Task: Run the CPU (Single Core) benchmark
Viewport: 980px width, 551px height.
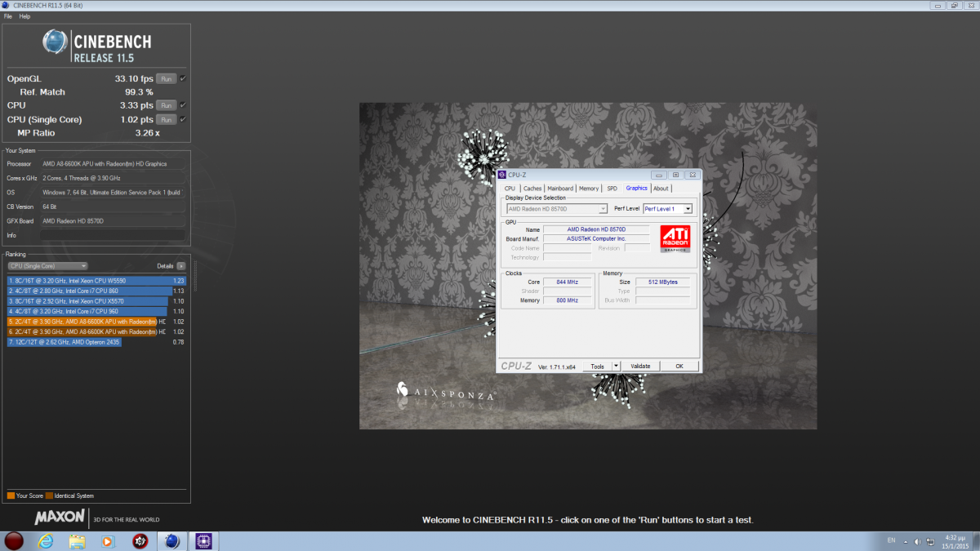Action: [166, 119]
